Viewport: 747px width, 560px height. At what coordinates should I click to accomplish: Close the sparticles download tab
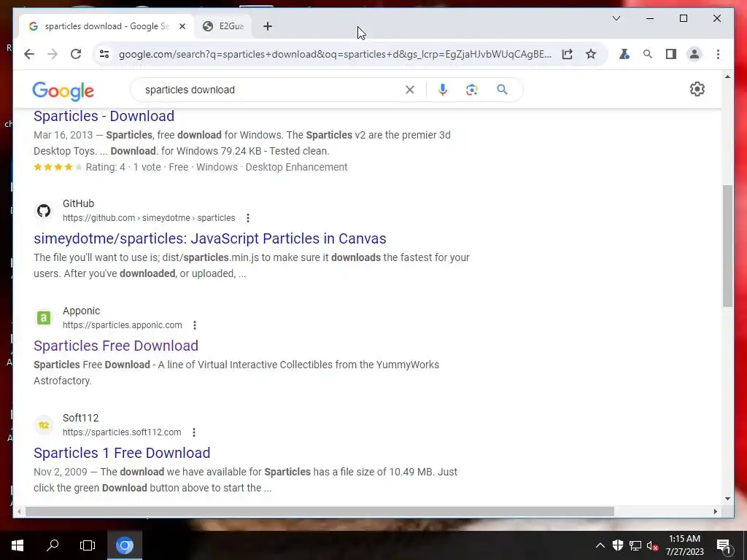(182, 26)
